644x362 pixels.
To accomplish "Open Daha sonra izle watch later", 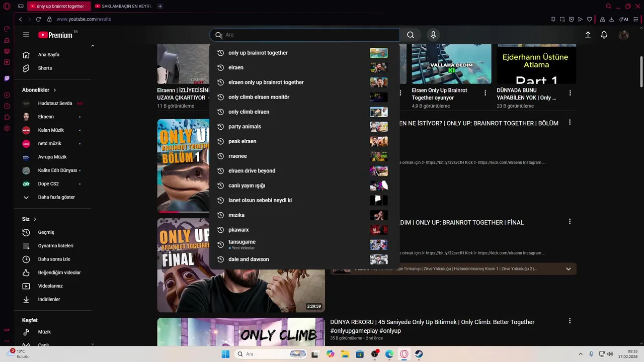I will pyautogui.click(x=53, y=259).
